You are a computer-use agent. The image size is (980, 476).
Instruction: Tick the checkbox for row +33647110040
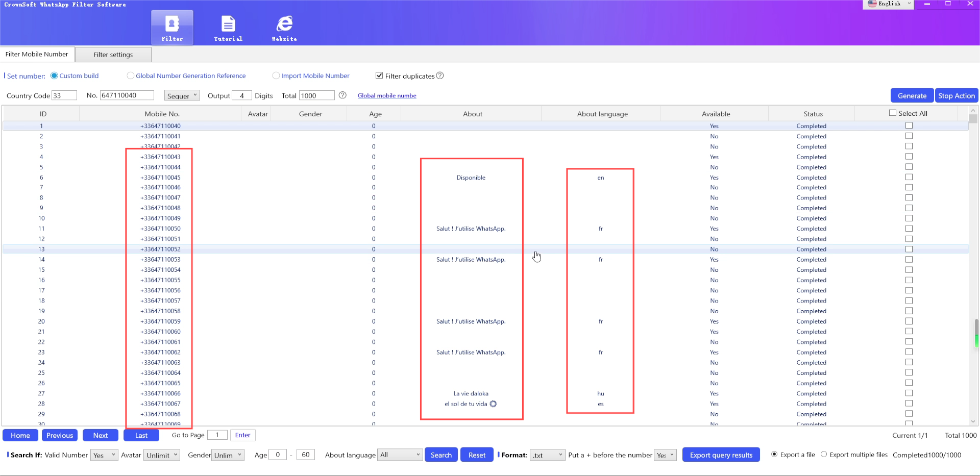(x=909, y=126)
